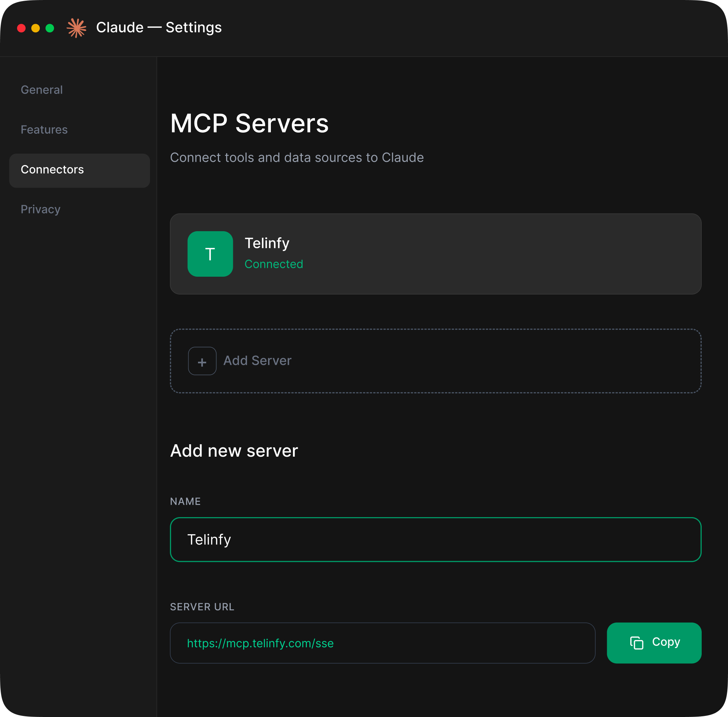Image resolution: width=728 pixels, height=717 pixels.
Task: Click the green maximize window button
Action: pyautogui.click(x=50, y=28)
